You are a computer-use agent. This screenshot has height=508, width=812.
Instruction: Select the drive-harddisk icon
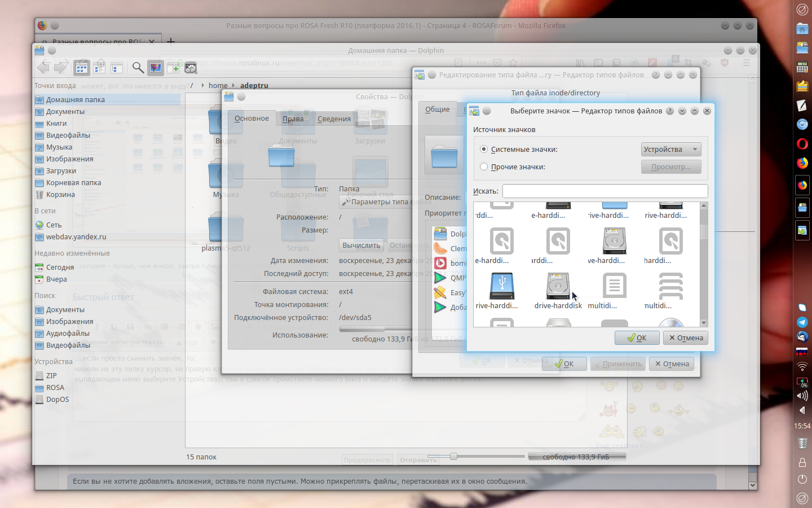[x=558, y=287]
